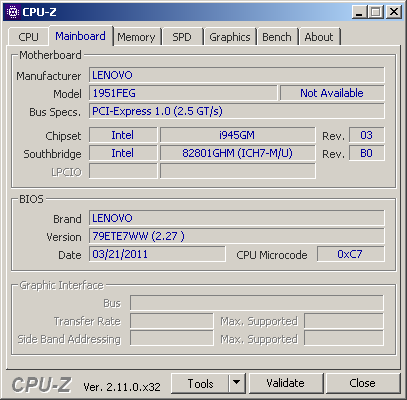Minimize the CPU-Z window
This screenshot has height=400, width=407.
359,12
